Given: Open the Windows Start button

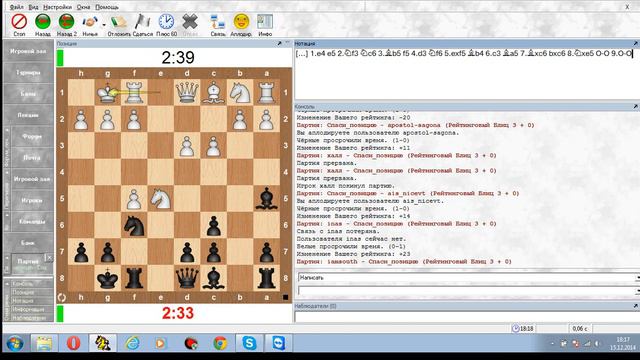Looking at the screenshot, I should tap(15, 343).
